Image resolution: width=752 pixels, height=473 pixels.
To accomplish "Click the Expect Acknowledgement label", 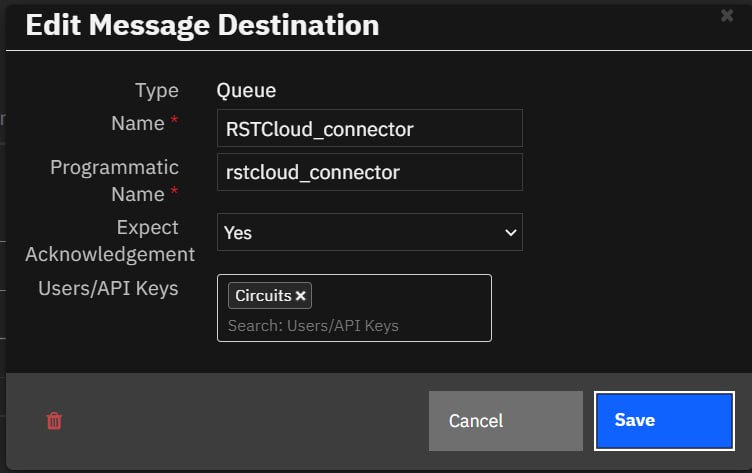I will click(110, 240).
